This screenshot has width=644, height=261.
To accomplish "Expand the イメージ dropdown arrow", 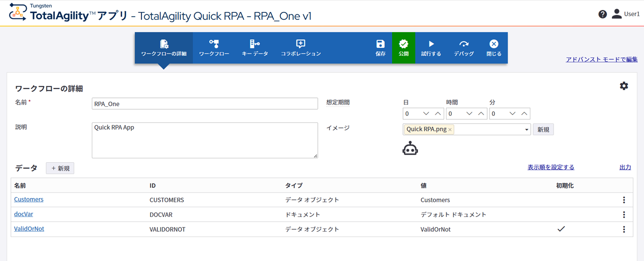I will click(527, 130).
